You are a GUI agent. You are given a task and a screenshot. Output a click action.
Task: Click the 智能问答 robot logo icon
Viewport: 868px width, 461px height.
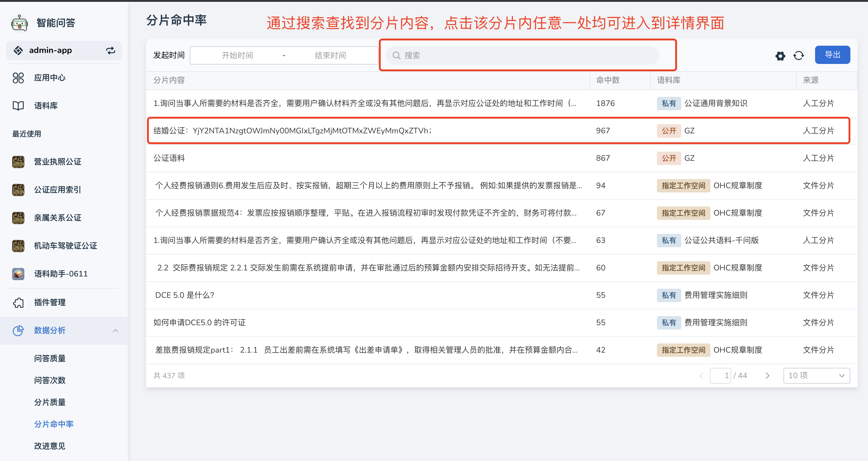[19, 23]
